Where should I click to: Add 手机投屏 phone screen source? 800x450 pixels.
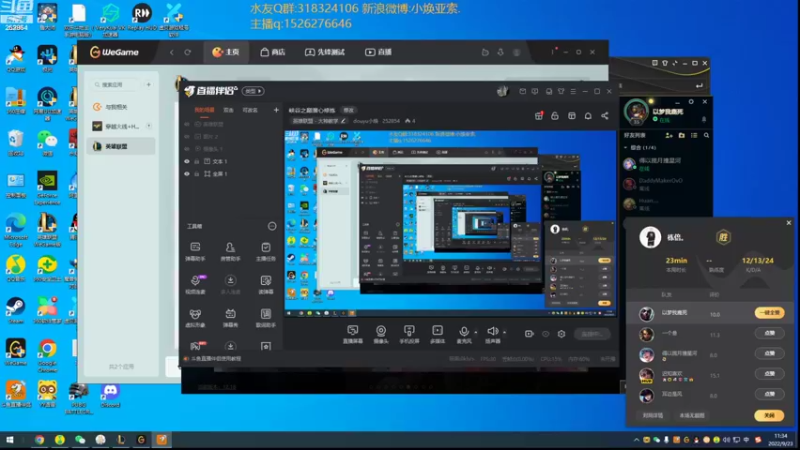tap(409, 335)
